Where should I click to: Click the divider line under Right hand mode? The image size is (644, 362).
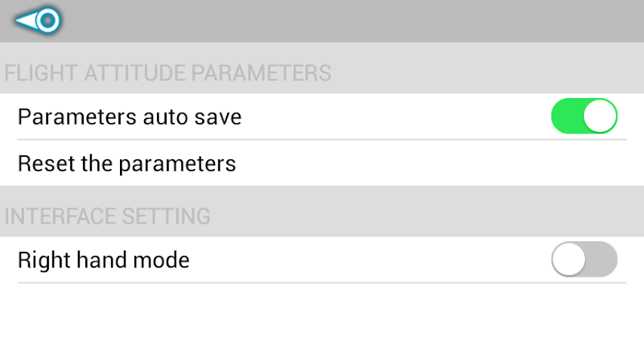click(322, 282)
